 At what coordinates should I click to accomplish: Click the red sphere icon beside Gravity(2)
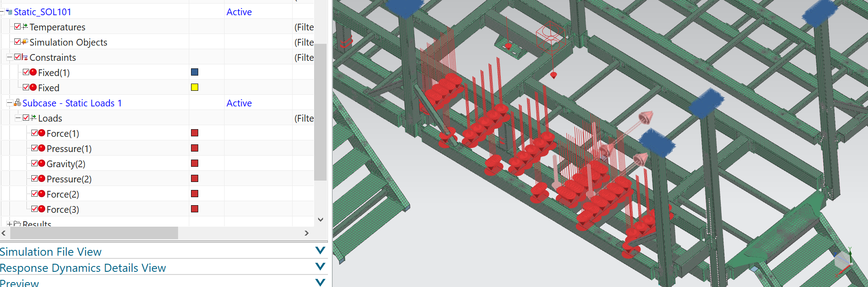[42, 164]
